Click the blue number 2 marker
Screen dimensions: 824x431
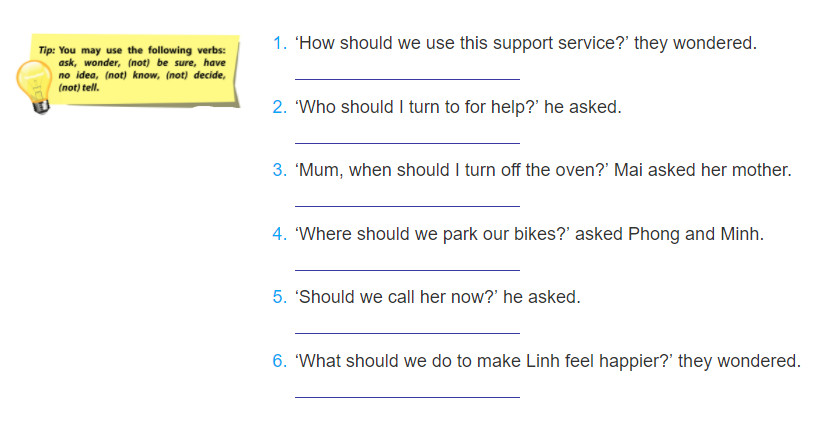(280, 107)
